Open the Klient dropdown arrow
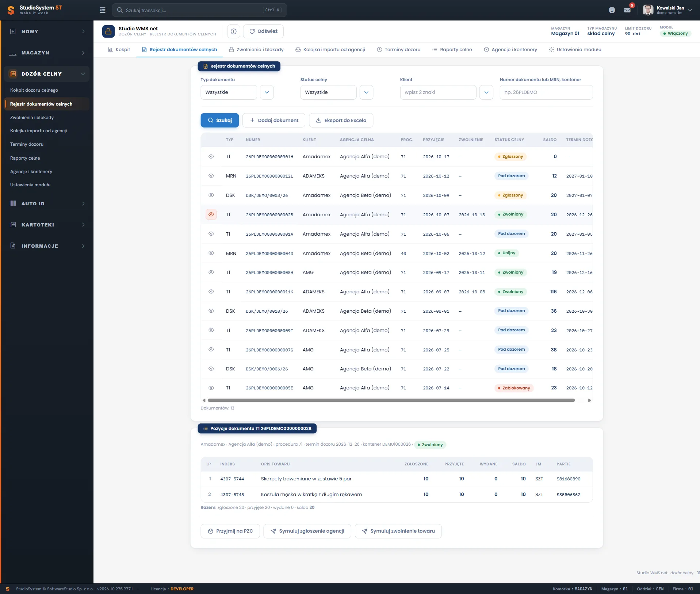 point(486,92)
